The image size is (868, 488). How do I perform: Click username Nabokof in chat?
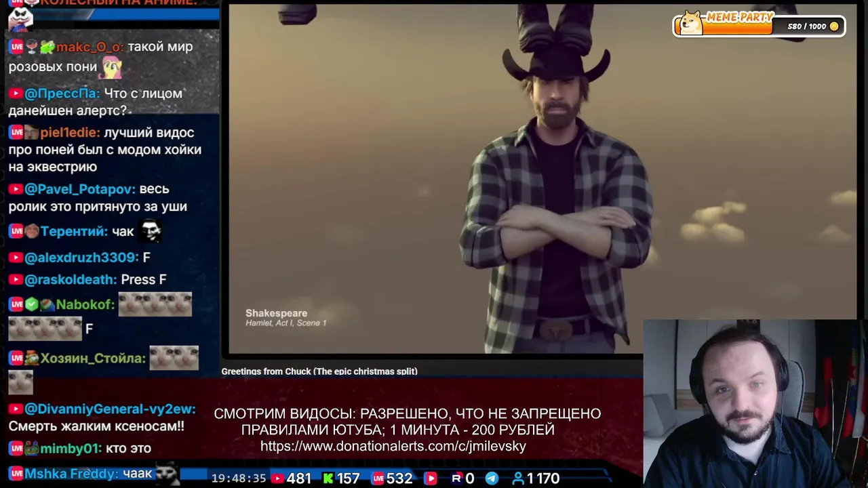pyautogui.click(x=85, y=304)
